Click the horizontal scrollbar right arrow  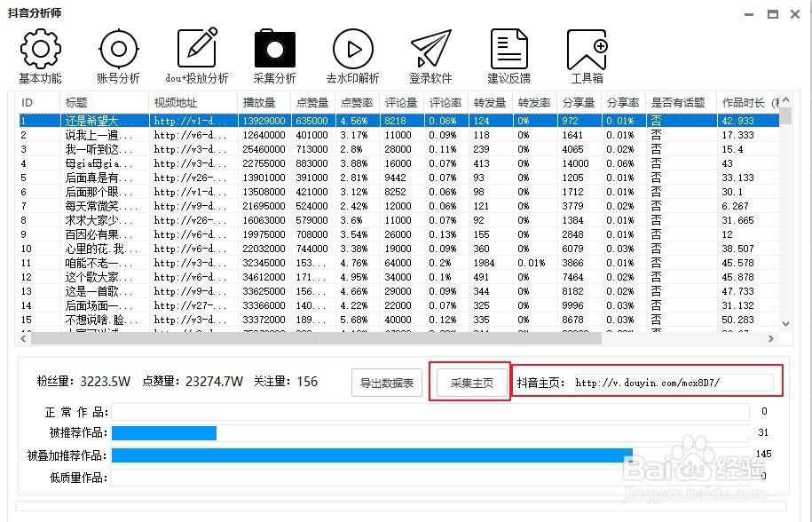coord(771,339)
